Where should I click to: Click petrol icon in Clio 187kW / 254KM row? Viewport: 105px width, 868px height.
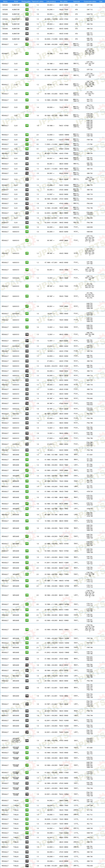click(27, 149)
